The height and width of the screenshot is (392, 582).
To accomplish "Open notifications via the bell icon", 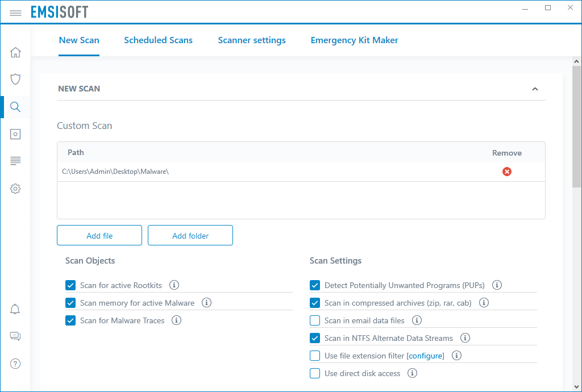I will click(15, 309).
